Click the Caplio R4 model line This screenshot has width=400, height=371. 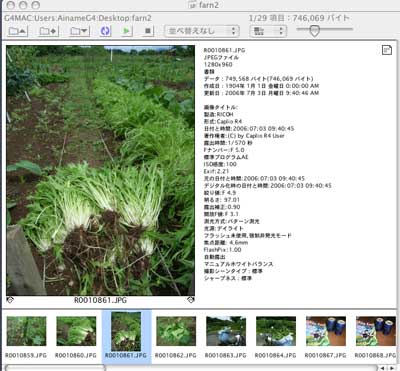click(x=223, y=121)
